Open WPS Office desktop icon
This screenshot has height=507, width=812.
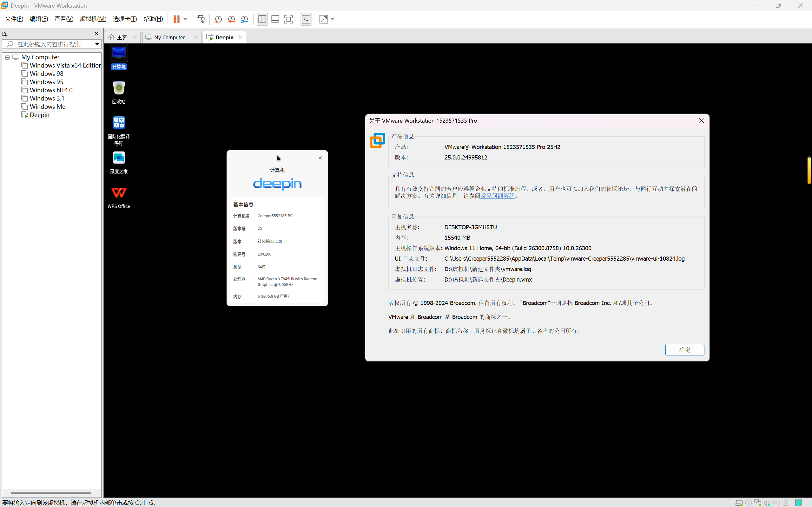119,198
